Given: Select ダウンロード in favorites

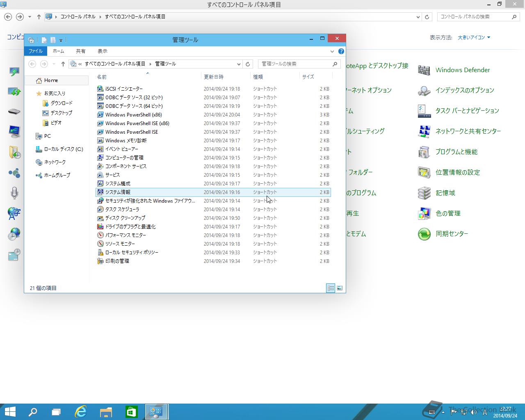Looking at the screenshot, I should (62, 103).
